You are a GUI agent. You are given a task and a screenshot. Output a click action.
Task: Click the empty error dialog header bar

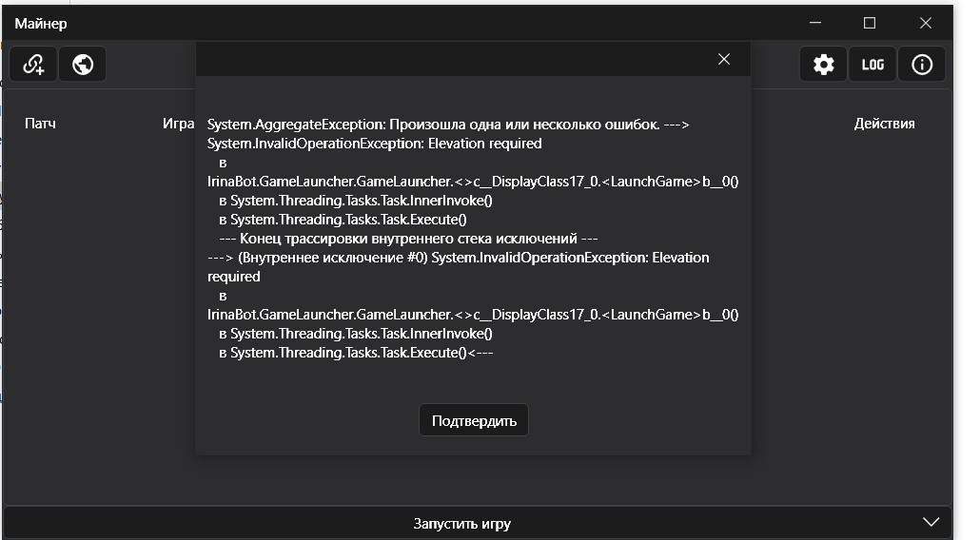coord(447,59)
